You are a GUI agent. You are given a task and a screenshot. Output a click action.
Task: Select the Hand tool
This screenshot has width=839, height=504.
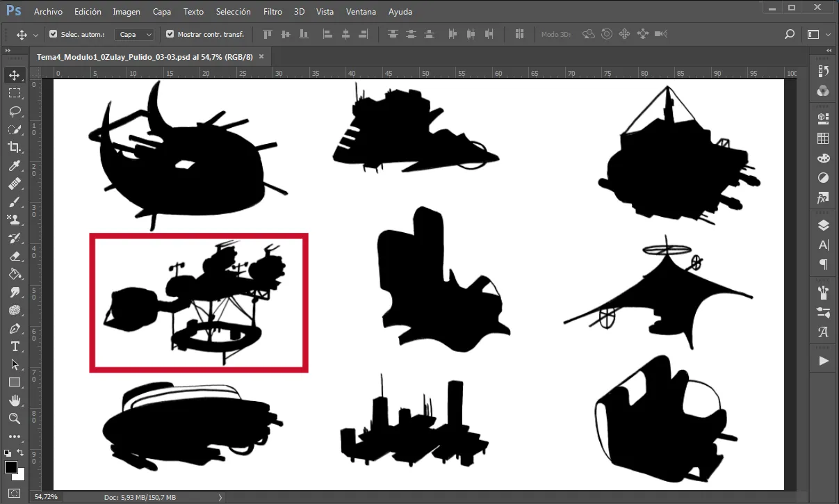15,400
